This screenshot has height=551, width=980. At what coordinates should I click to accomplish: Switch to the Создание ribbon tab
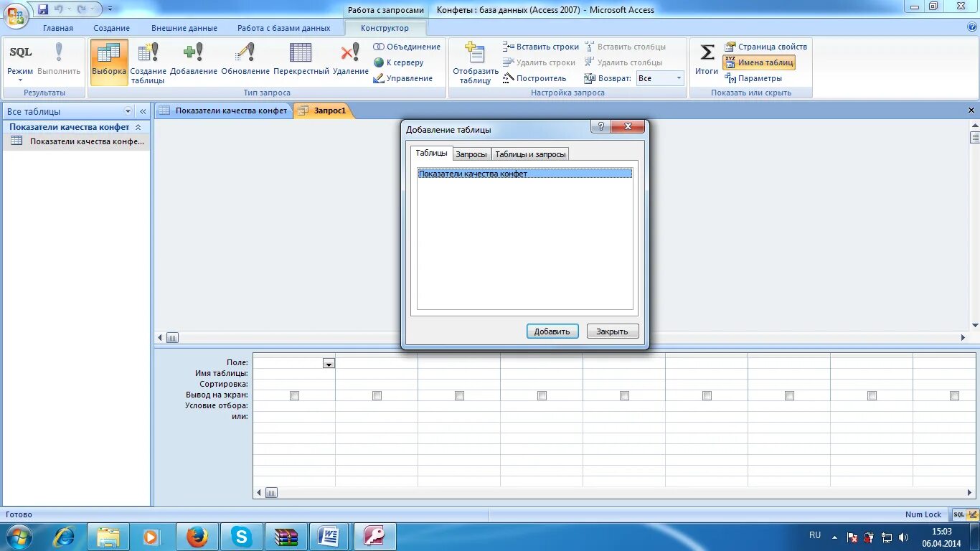[111, 28]
